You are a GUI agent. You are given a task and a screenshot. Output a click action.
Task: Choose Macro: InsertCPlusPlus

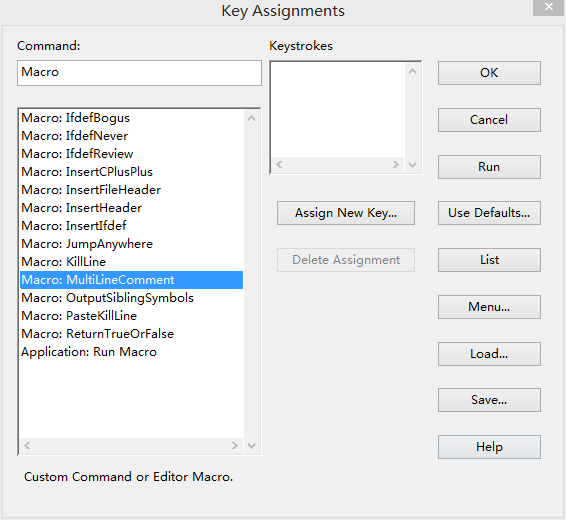coord(131,172)
